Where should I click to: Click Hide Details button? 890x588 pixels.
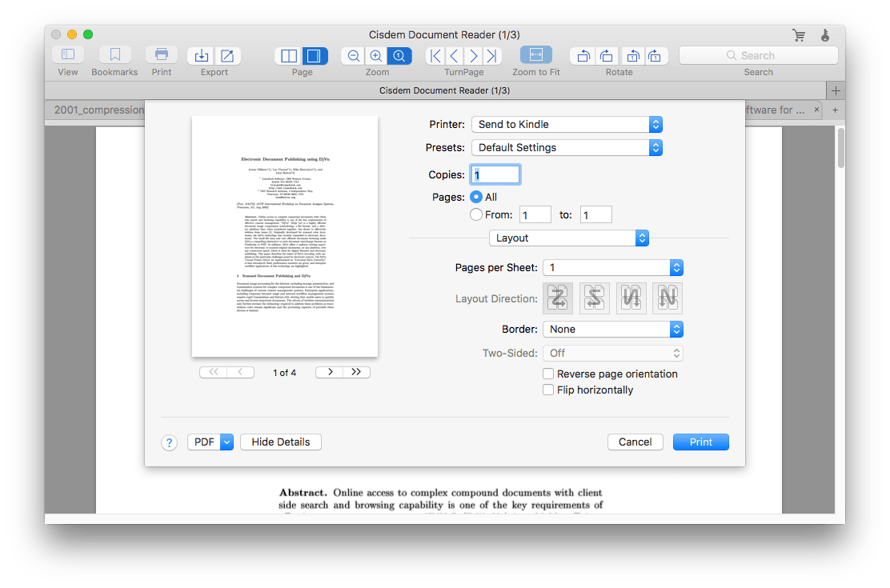pos(280,442)
